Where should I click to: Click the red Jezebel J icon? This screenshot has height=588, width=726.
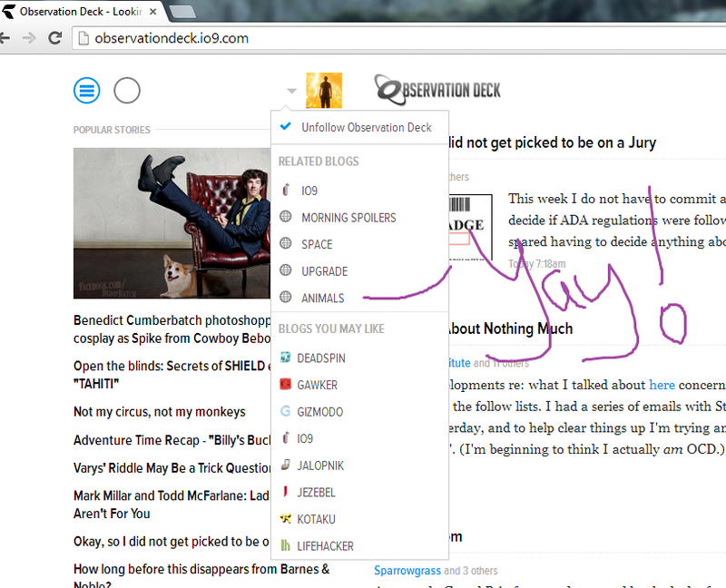(x=286, y=492)
